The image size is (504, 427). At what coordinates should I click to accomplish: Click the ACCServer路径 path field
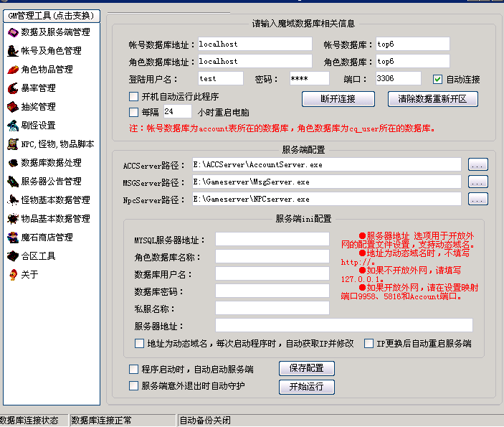[x=327, y=165]
